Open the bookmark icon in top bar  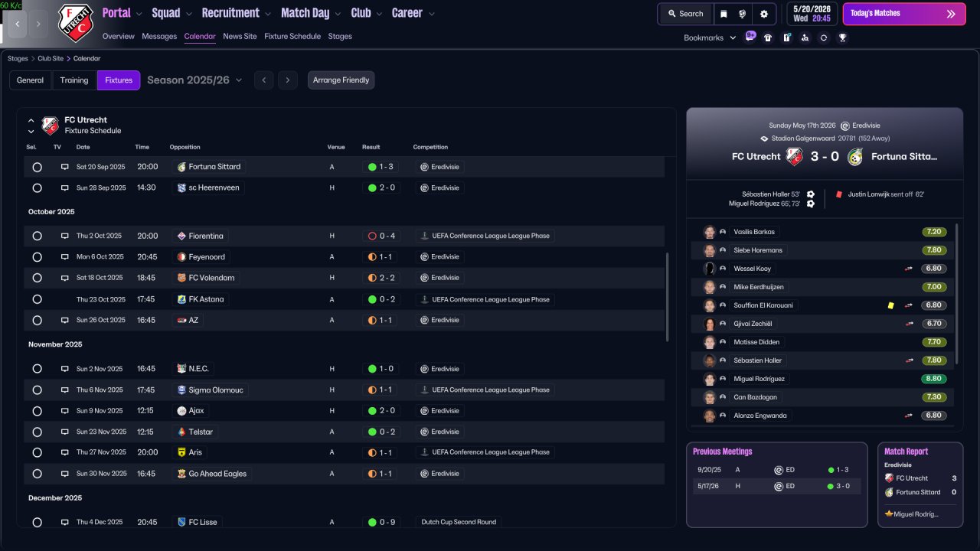[724, 14]
